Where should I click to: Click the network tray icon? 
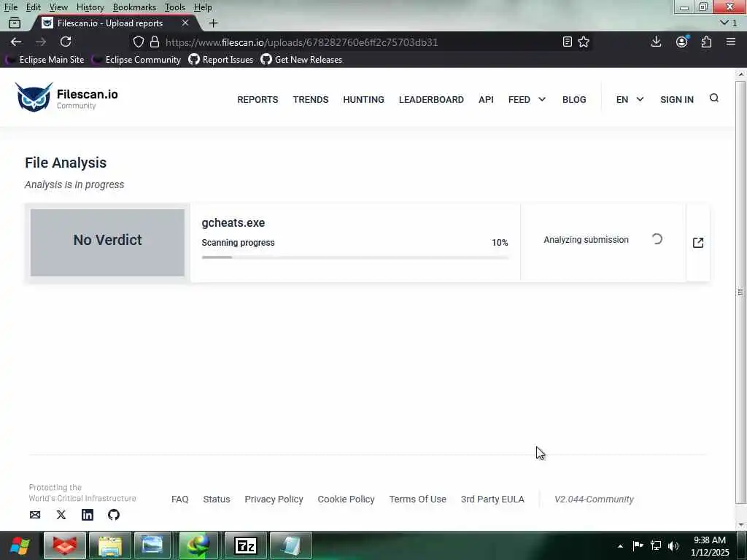(656, 545)
